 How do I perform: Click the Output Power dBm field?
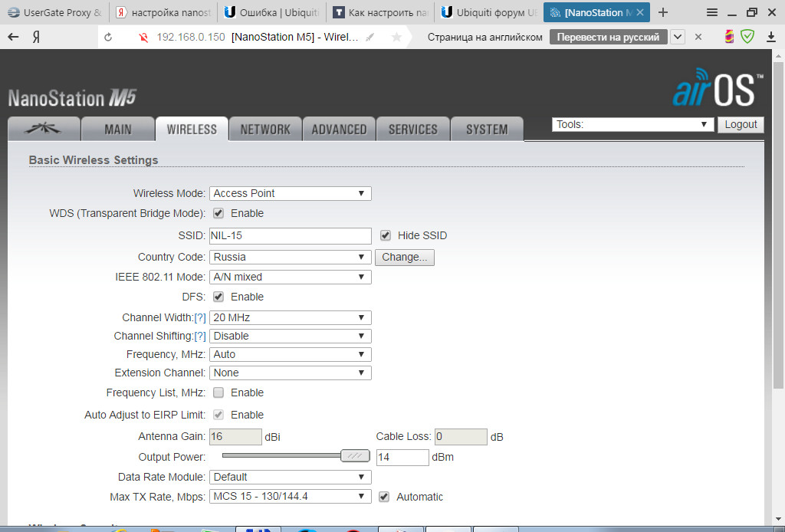402,458
